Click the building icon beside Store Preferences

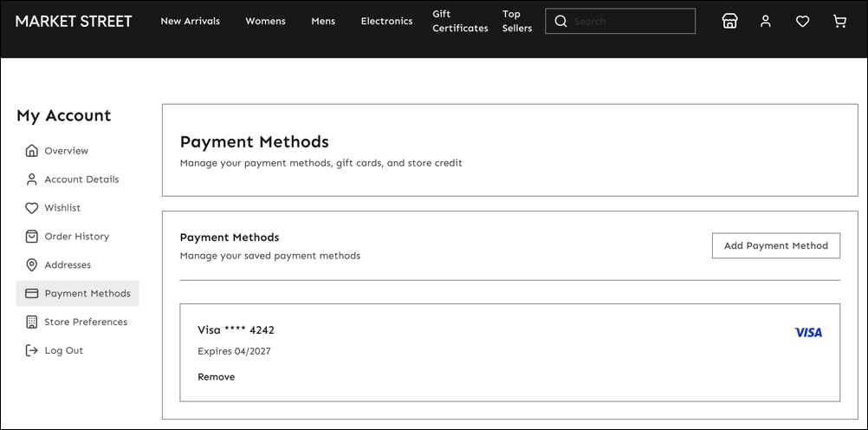(x=31, y=322)
